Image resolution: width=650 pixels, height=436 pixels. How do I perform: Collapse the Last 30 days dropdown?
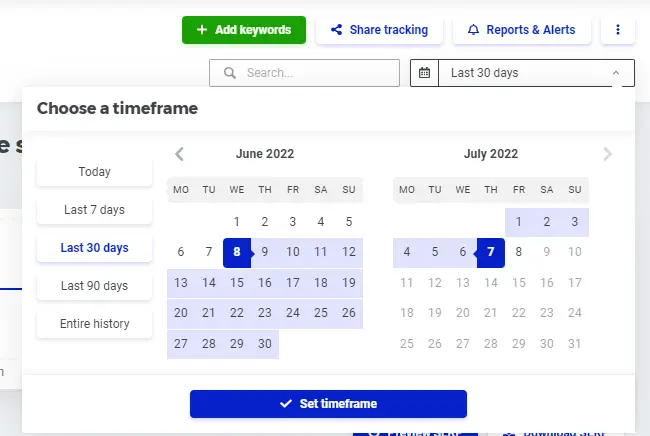[616, 73]
